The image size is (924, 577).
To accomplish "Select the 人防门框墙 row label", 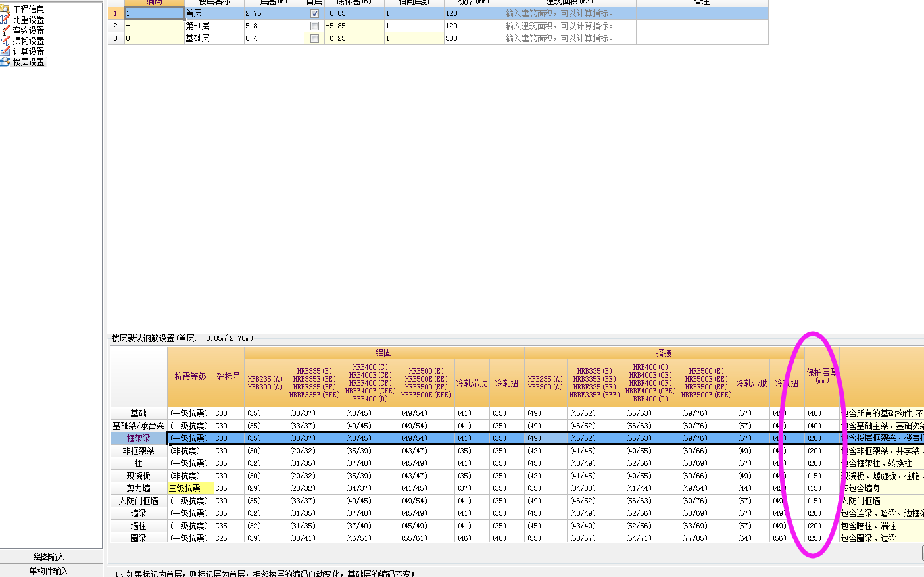I will click(x=138, y=501).
